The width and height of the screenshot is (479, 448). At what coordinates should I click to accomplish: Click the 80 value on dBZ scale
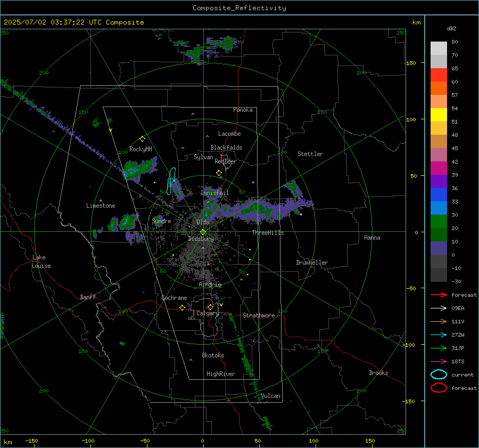click(x=455, y=42)
